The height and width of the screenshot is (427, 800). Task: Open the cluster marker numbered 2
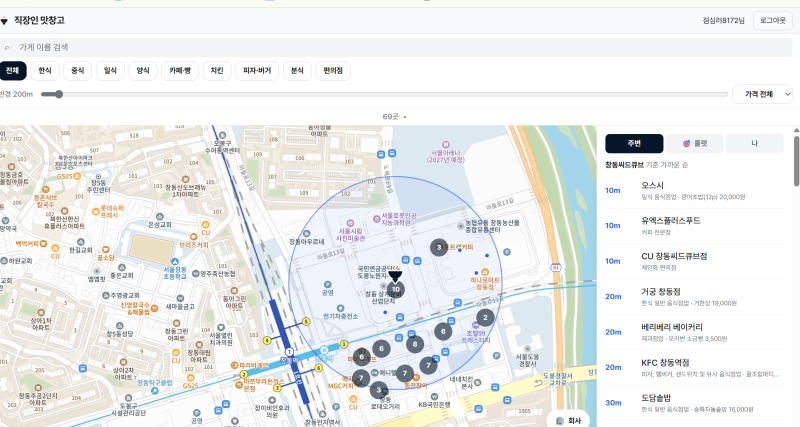click(485, 317)
